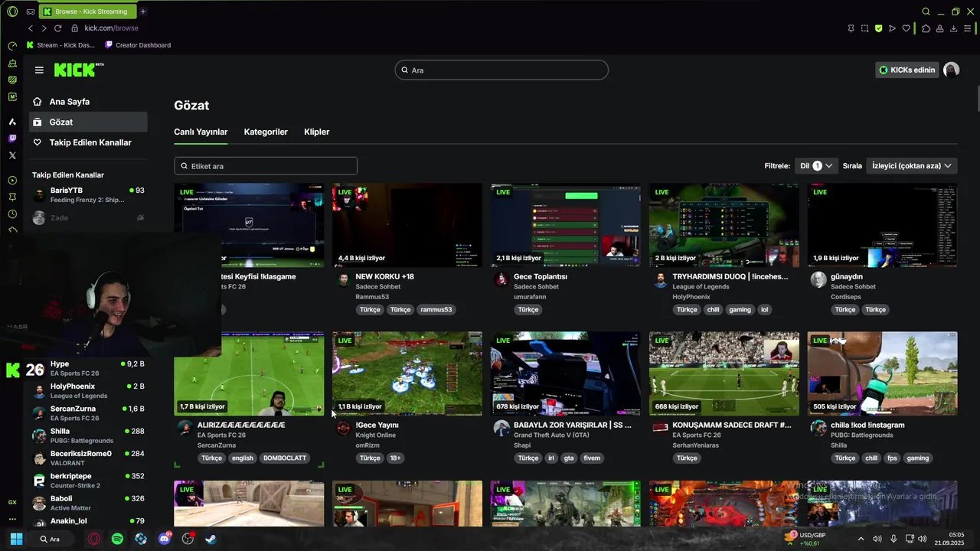Open İzleyici (çoktan aza) sort dropdown
The width and height of the screenshot is (980, 551).
point(911,165)
